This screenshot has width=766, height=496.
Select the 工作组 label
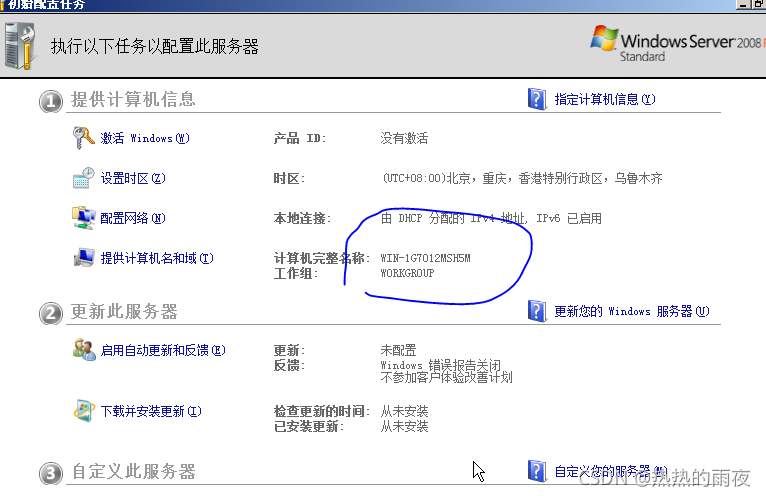click(296, 273)
